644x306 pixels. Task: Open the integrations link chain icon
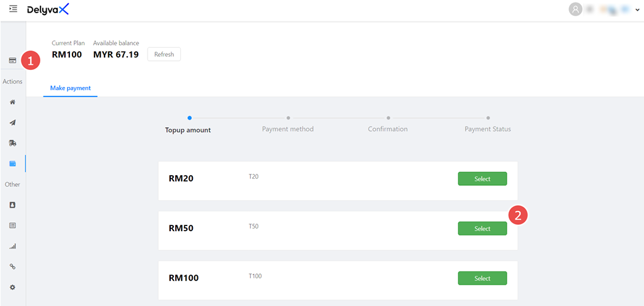coord(13,267)
